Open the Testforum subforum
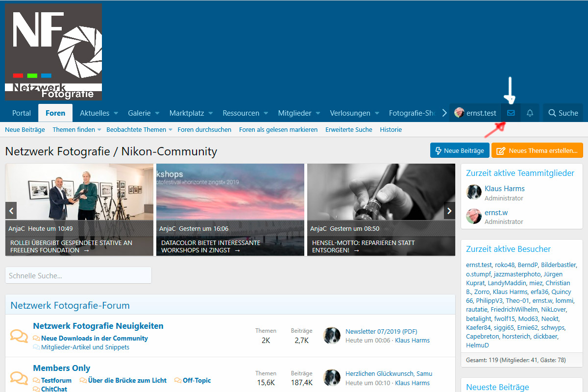The image size is (588, 392). (56, 380)
